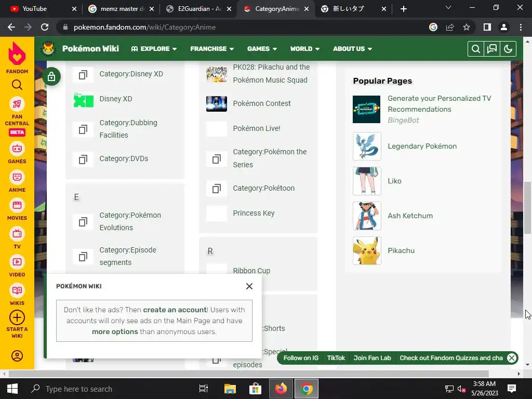
Task: Open Category:Pokémon Evolutions link
Action: (130, 221)
